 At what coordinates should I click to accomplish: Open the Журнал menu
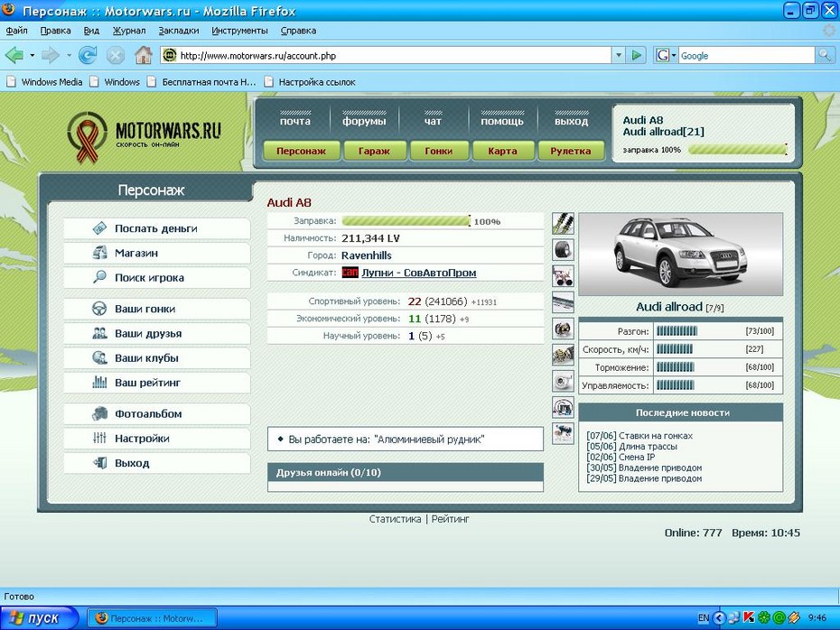coord(129,31)
